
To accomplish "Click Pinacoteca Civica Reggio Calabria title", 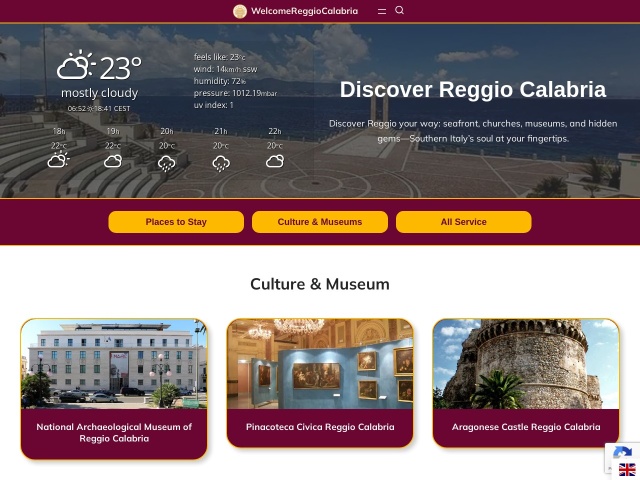I will (320, 427).
